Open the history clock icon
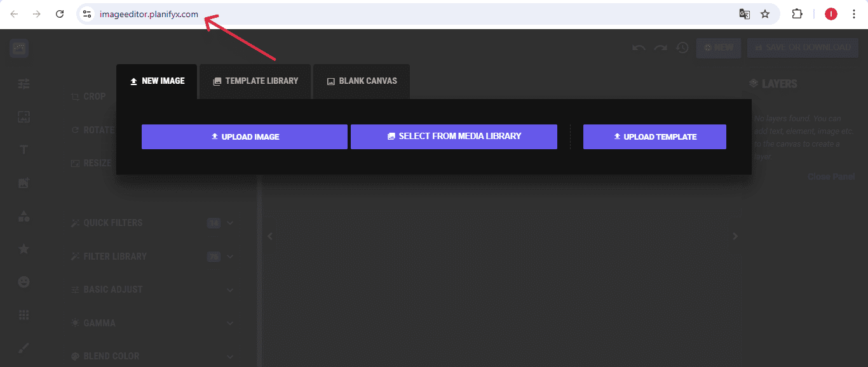This screenshot has height=367, width=868. [682, 48]
